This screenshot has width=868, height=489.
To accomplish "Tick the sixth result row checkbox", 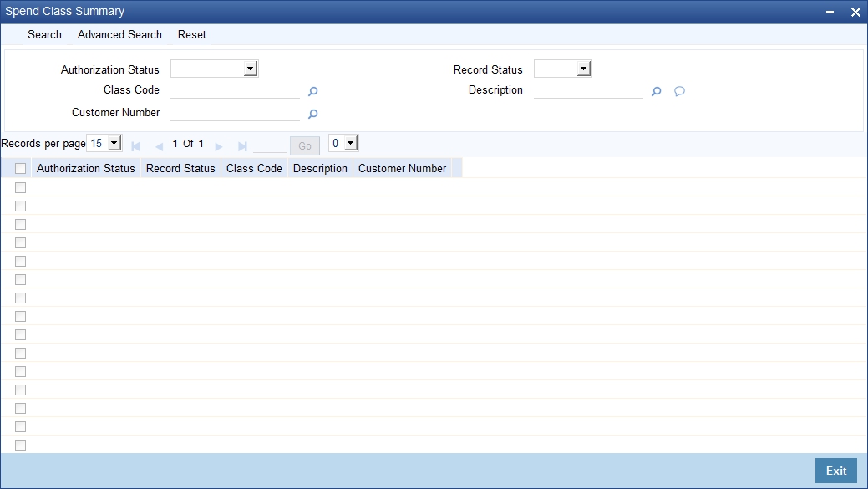I will click(21, 280).
